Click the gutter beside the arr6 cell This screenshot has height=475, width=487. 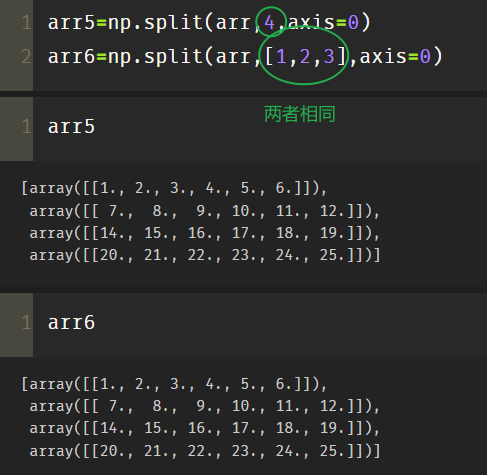click(x=16, y=325)
